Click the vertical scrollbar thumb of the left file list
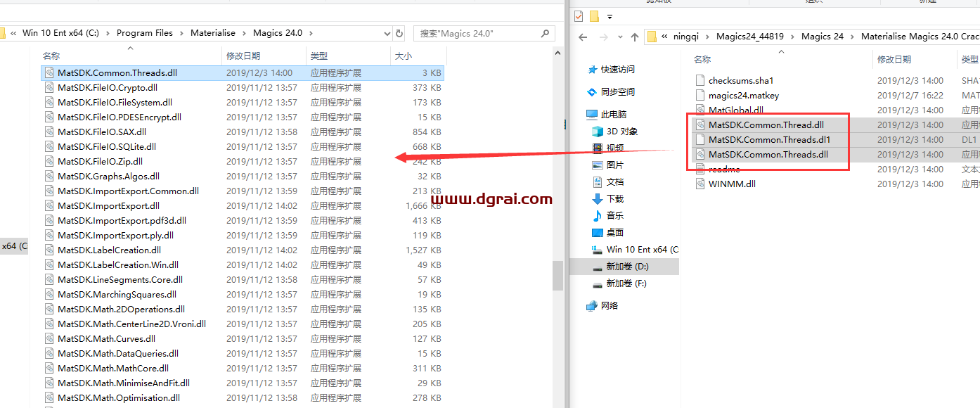Screen dimensions: 980x408 click(557, 275)
